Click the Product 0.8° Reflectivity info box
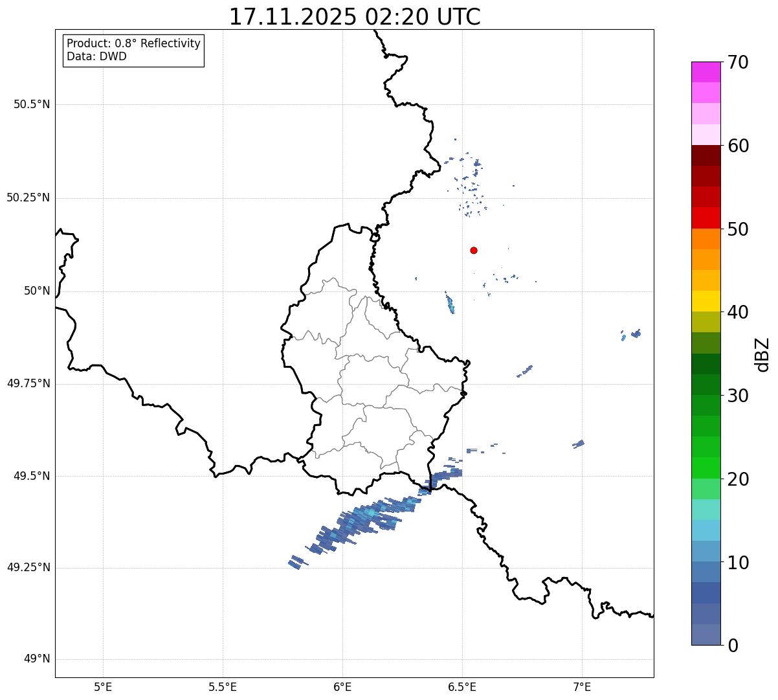 (133, 51)
